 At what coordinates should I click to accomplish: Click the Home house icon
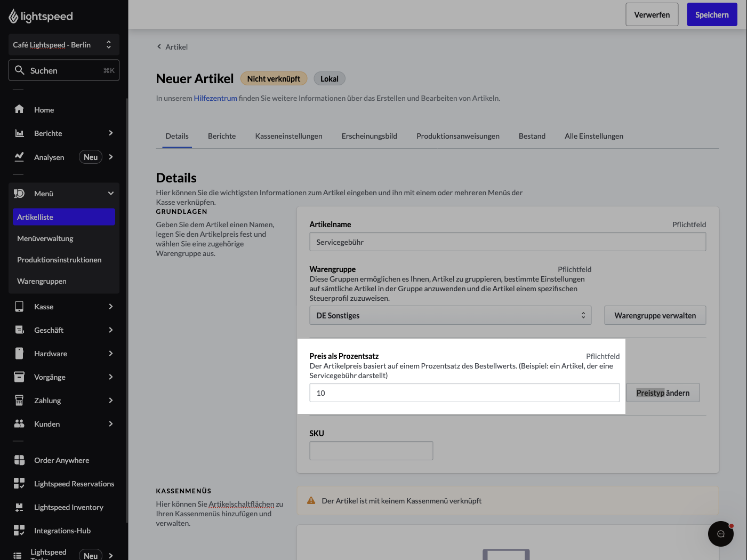coord(19,109)
